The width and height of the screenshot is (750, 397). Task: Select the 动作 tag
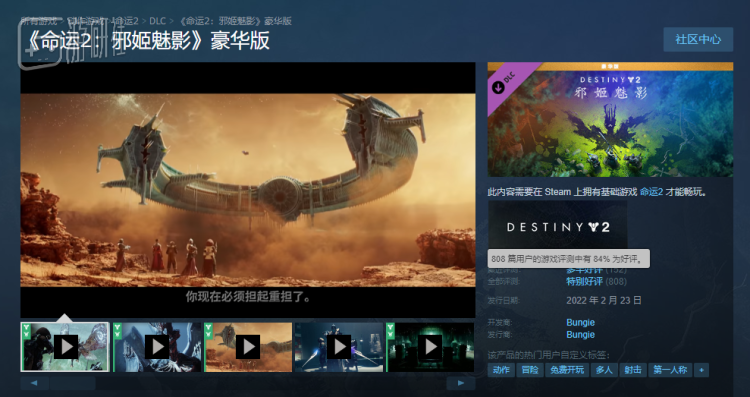(x=501, y=370)
